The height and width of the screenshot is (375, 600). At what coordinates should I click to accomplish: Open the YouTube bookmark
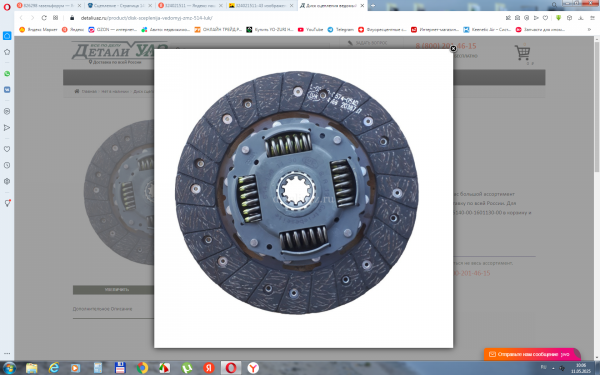point(311,29)
